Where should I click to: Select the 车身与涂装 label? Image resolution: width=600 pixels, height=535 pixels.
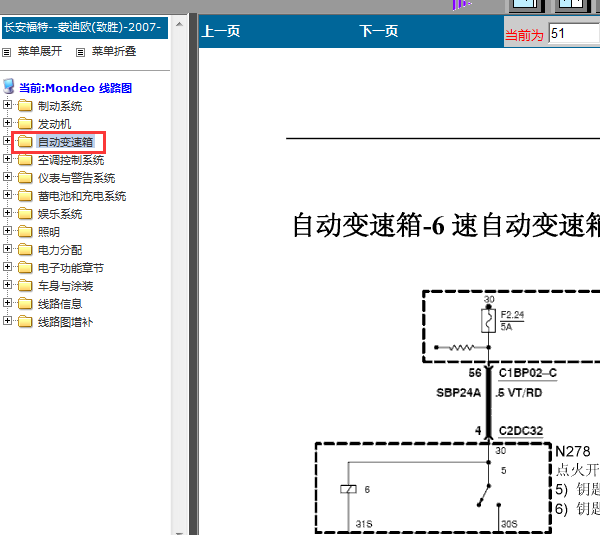coord(65,286)
